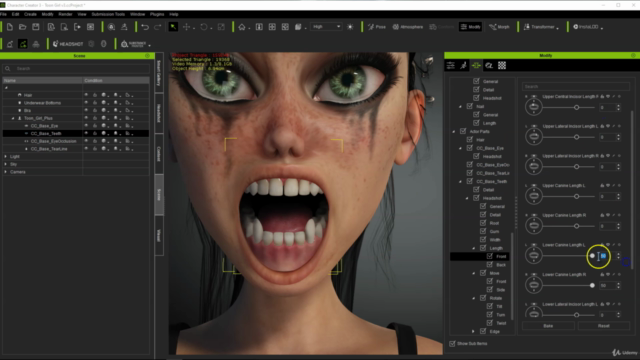Open a project with the folder icon
This screenshot has width=640, height=360.
click(23, 27)
